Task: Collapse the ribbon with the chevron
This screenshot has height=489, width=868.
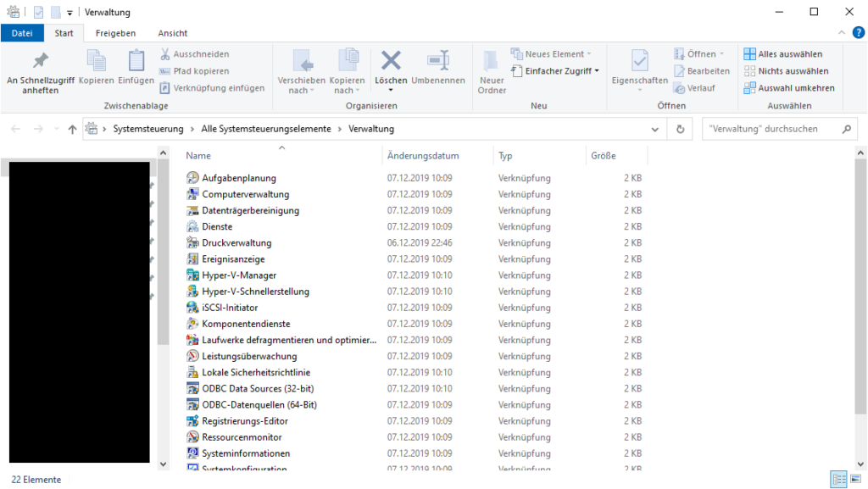Action: coord(842,33)
